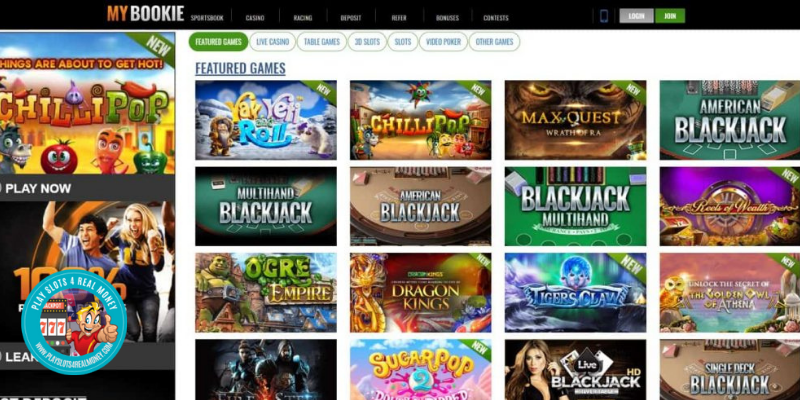Click Play Now on the ChilliPop banner
Screen dimensions: 800x400
[x=38, y=188]
